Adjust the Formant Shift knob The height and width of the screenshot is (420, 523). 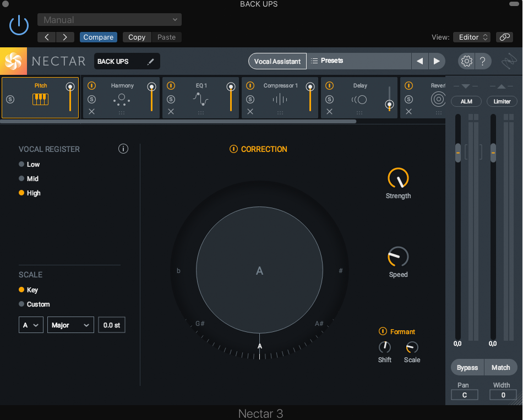pos(385,347)
